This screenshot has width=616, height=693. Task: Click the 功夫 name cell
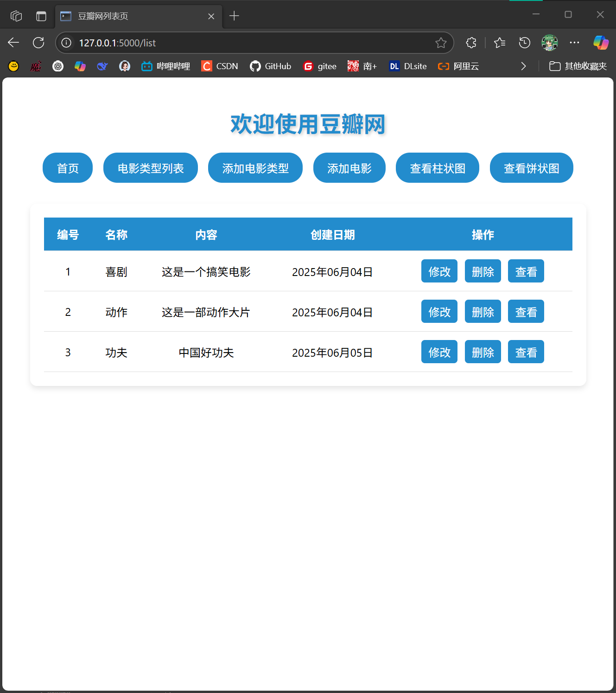coord(116,353)
